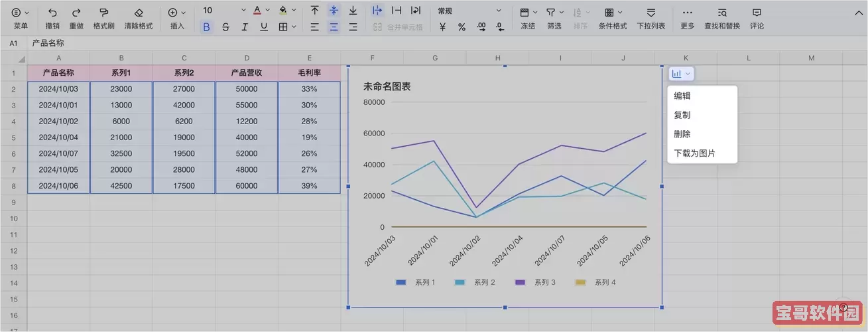Toggle underline formatting
This screenshot has width=868, height=332.
click(x=264, y=27)
